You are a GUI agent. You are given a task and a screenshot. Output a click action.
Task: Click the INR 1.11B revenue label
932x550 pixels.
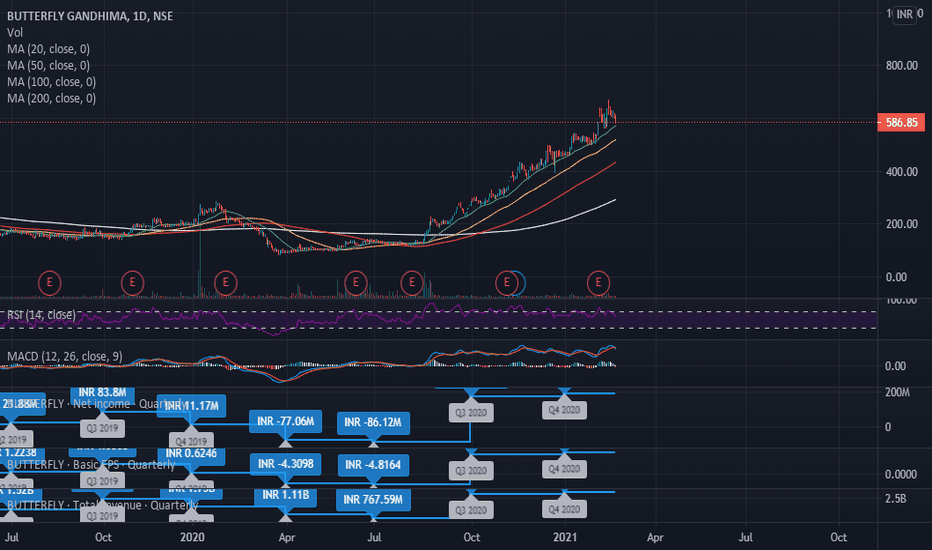[x=285, y=496]
